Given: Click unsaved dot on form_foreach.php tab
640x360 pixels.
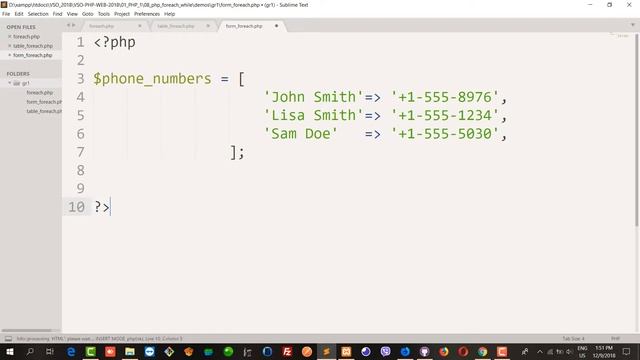Looking at the screenshot, I should (276, 26).
